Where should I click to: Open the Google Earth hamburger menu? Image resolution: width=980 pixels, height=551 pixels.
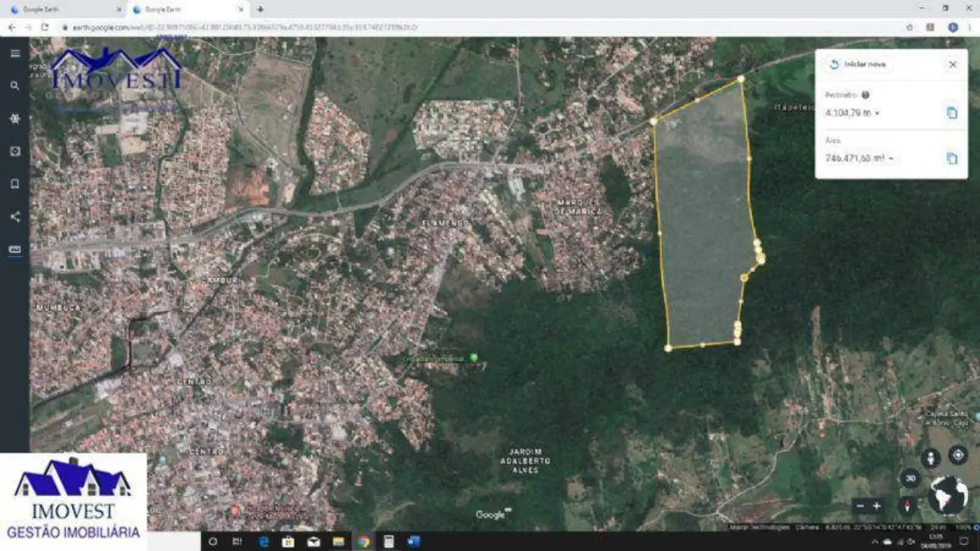point(15,53)
